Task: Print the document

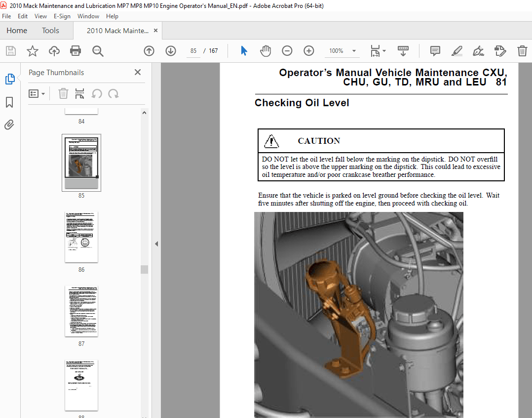Action: coord(75,50)
